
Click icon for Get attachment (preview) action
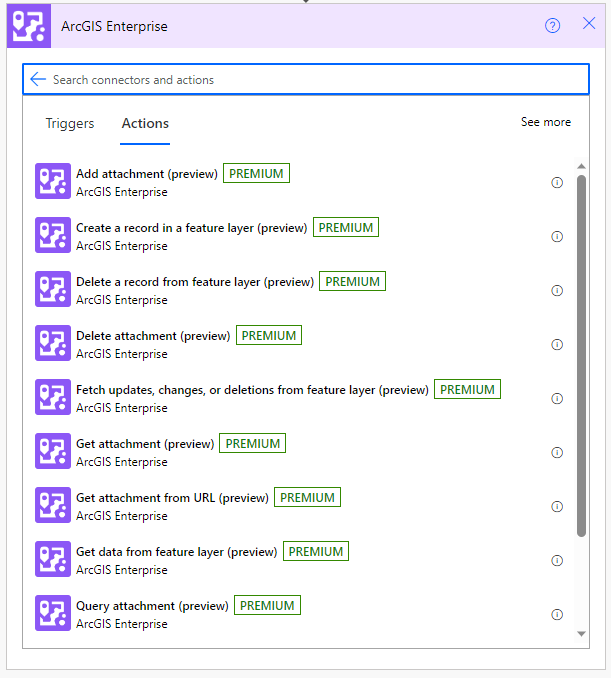pos(53,451)
